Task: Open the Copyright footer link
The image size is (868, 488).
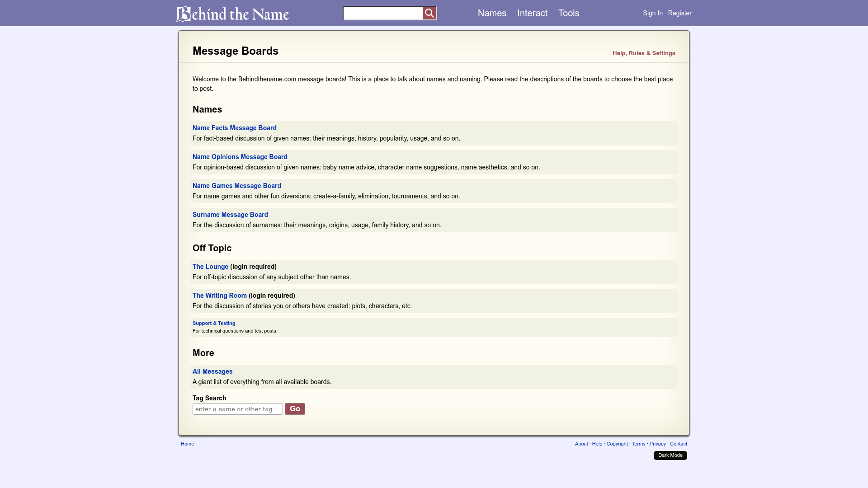Action: (x=617, y=444)
